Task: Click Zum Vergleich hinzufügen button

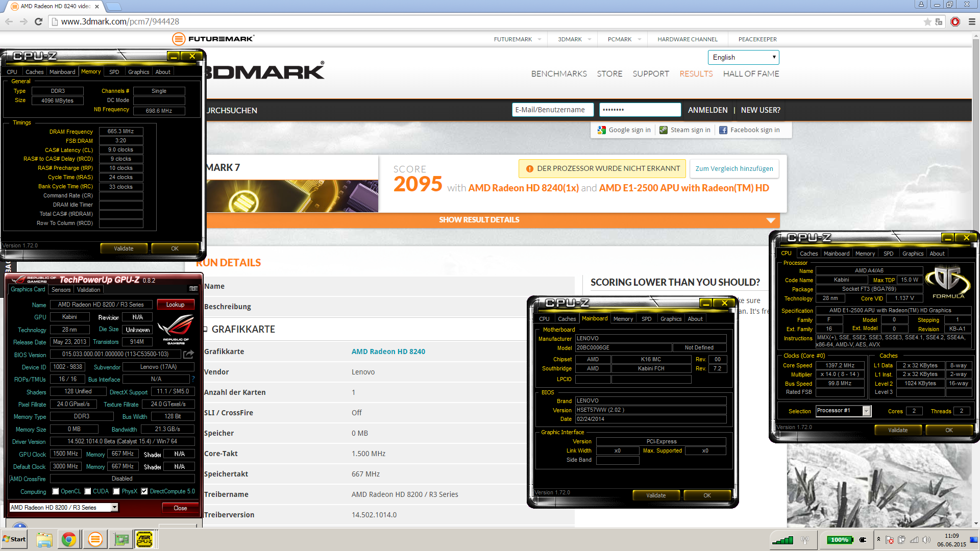Action: [x=734, y=169]
